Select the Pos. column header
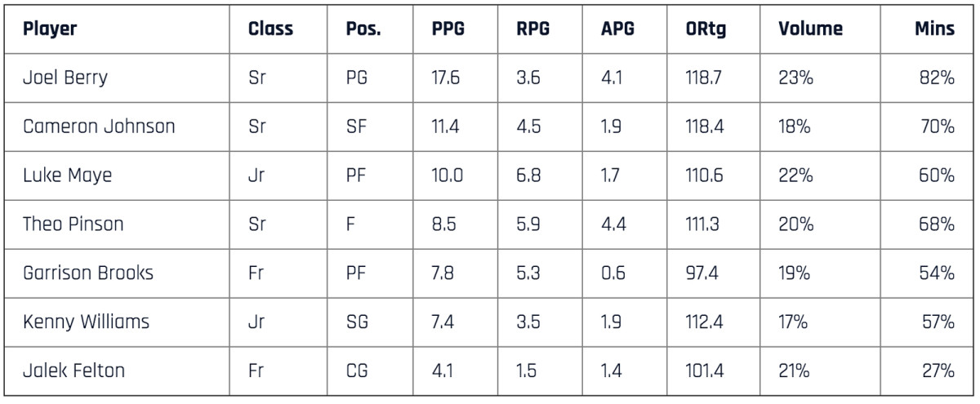Image resolution: width=980 pixels, height=404 pixels. click(x=363, y=29)
